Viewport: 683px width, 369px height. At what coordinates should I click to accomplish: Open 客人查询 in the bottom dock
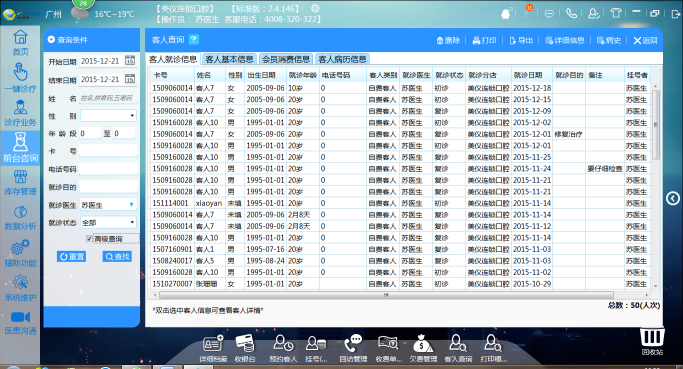click(458, 349)
